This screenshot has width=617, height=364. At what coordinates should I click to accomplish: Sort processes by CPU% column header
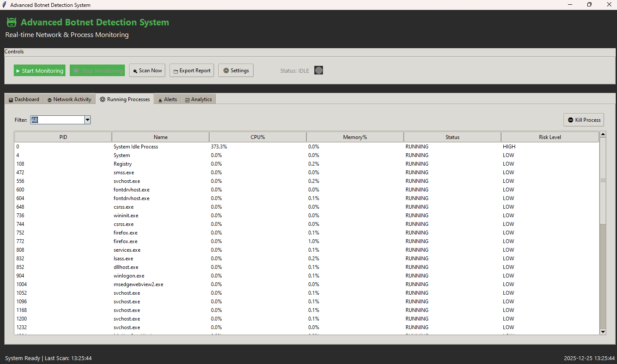(257, 137)
